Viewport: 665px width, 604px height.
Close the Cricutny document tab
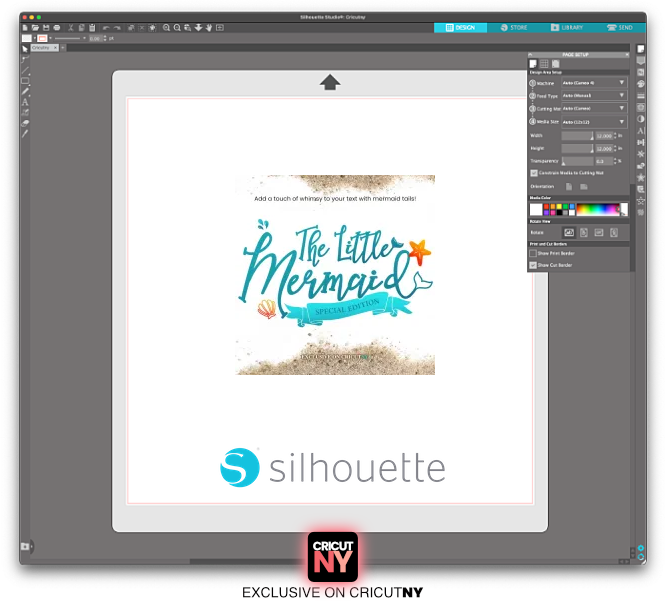coord(56,48)
